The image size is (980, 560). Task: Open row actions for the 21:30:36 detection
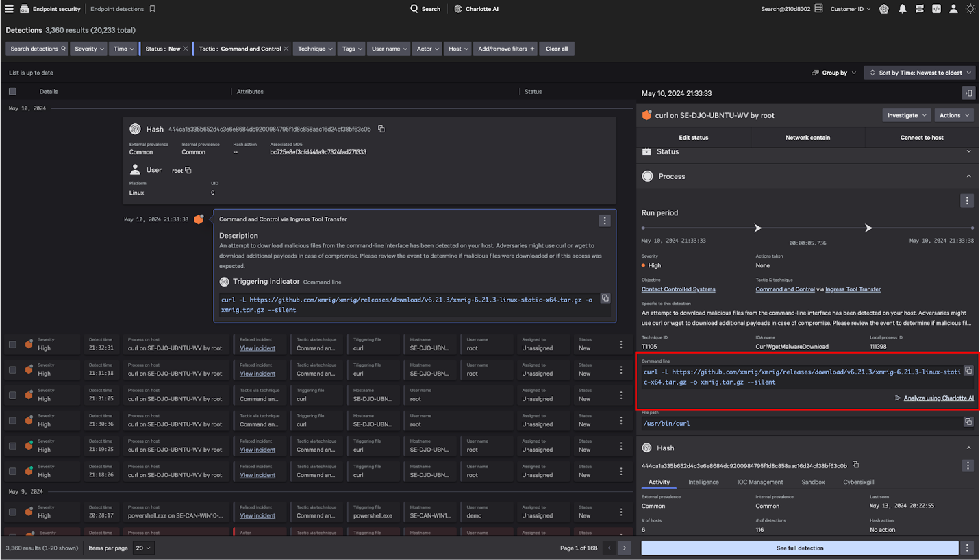coord(621,420)
